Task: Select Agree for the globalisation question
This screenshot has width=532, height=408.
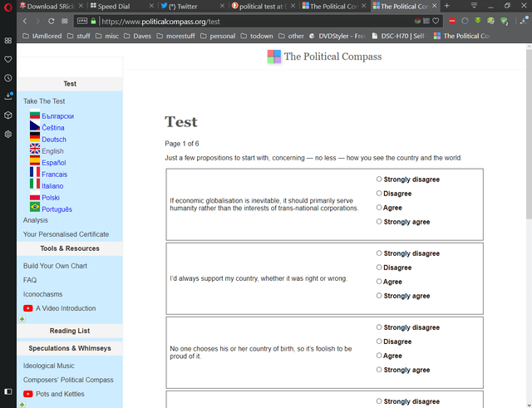Action: pyautogui.click(x=379, y=208)
